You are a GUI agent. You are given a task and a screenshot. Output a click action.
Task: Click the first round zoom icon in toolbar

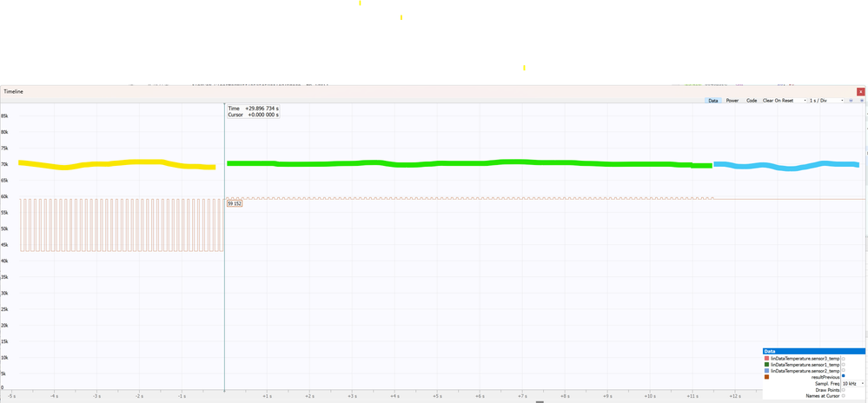[x=851, y=101]
